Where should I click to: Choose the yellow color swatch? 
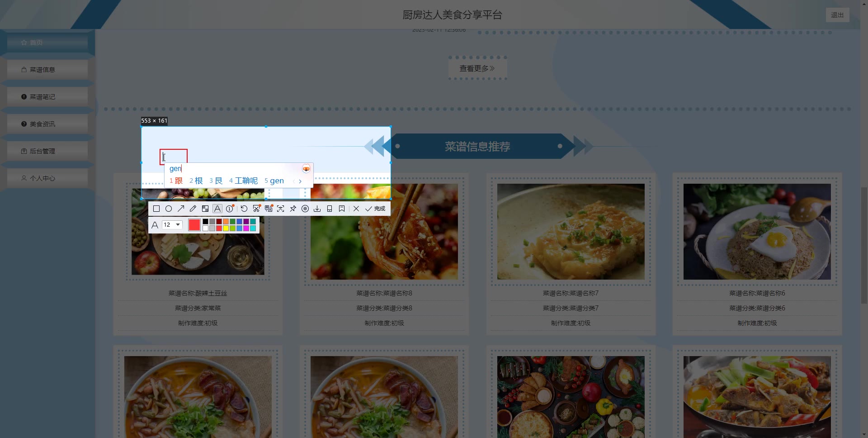click(226, 228)
